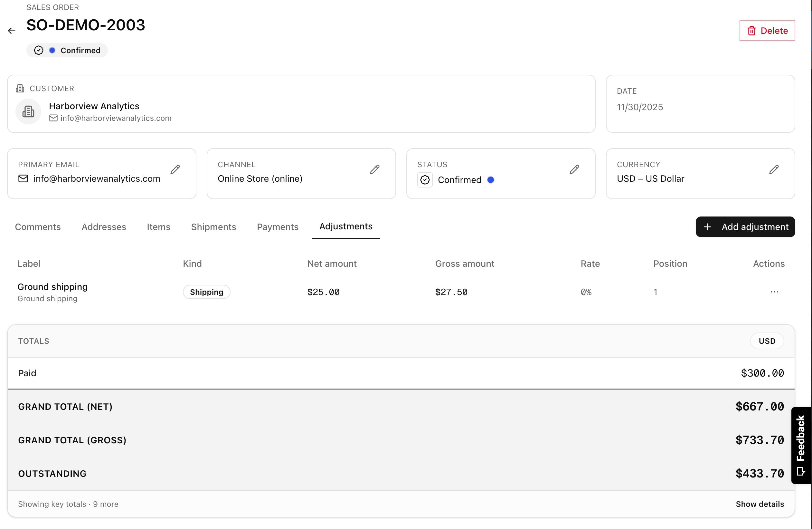812x529 pixels.
Task: Click the envelope icon under Harborview Analytics
Action: [53, 118]
